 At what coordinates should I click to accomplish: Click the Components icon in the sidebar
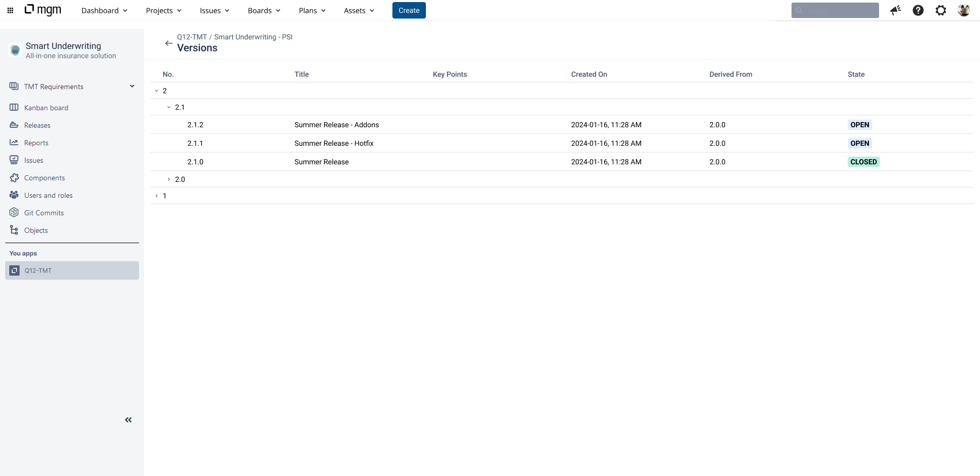pyautogui.click(x=13, y=177)
